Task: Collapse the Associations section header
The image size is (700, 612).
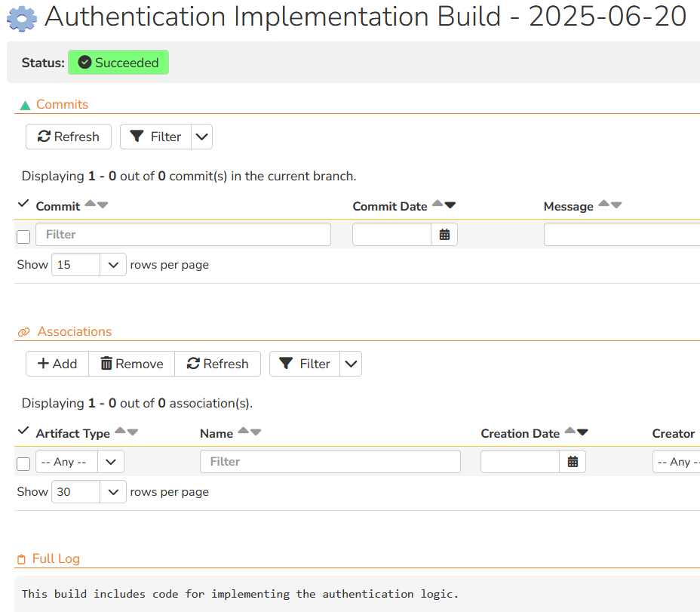Action: (x=73, y=332)
